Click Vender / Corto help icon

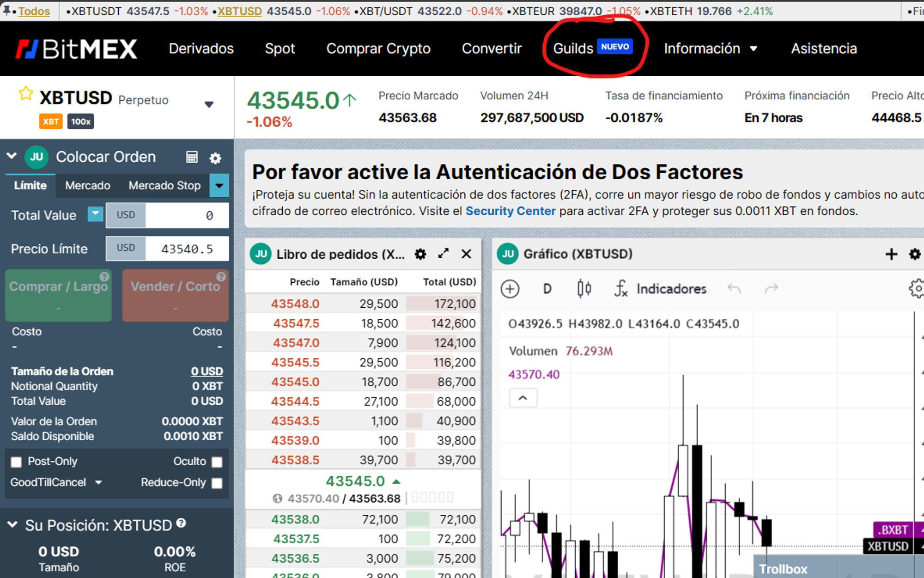pos(221,277)
